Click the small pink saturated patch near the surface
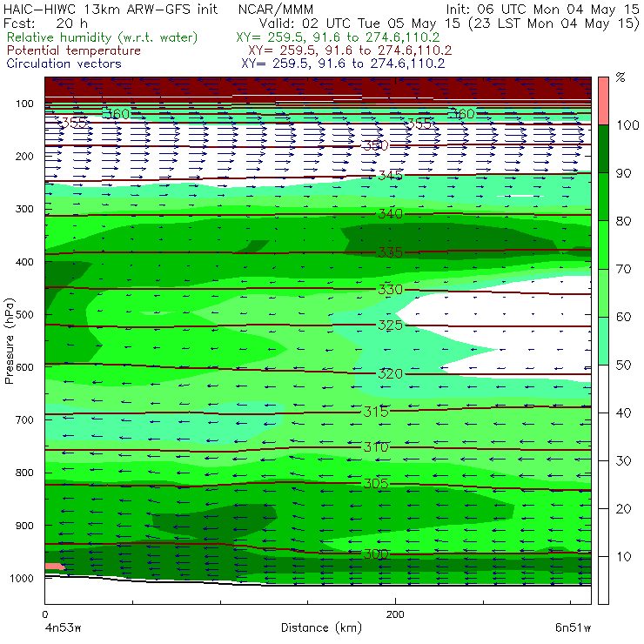This screenshot has width=644, height=644. click(54, 567)
